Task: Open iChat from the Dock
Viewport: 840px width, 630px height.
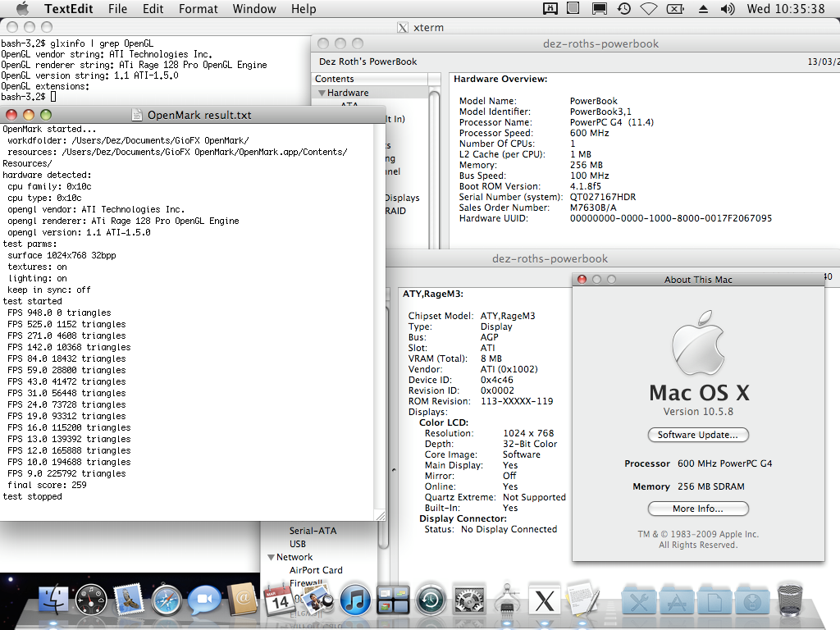Action: point(204,600)
